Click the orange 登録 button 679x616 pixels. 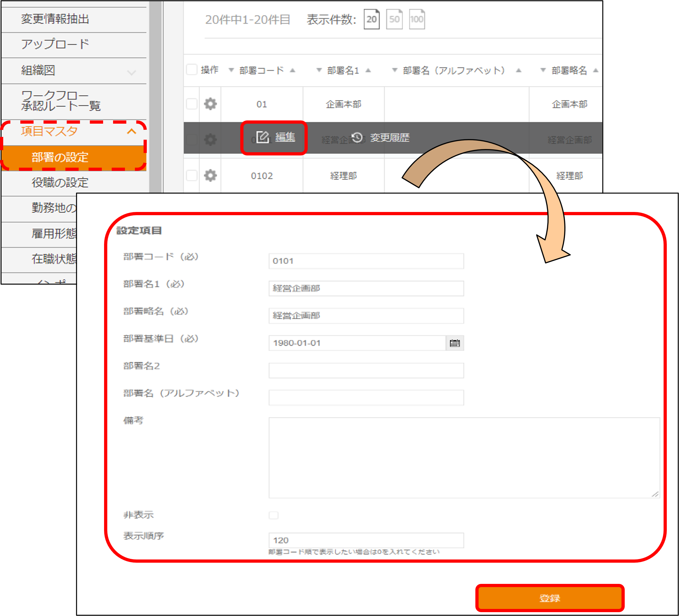[x=549, y=598]
